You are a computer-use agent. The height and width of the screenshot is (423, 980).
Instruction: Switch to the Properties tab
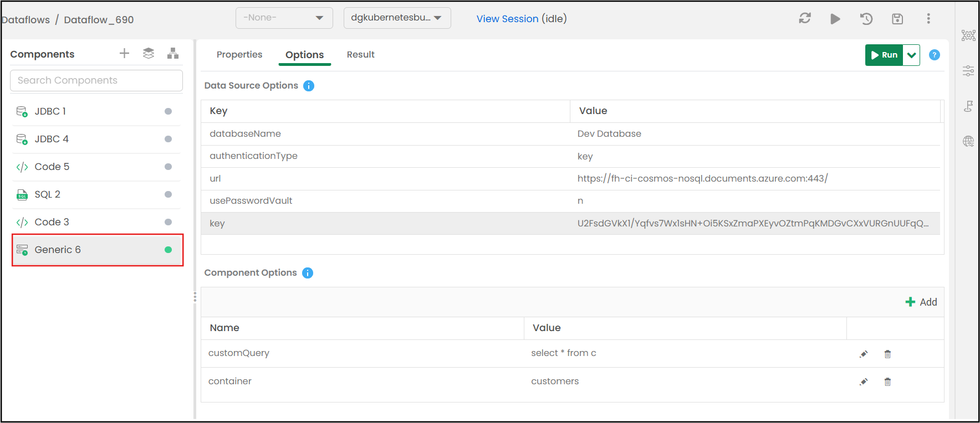point(239,54)
